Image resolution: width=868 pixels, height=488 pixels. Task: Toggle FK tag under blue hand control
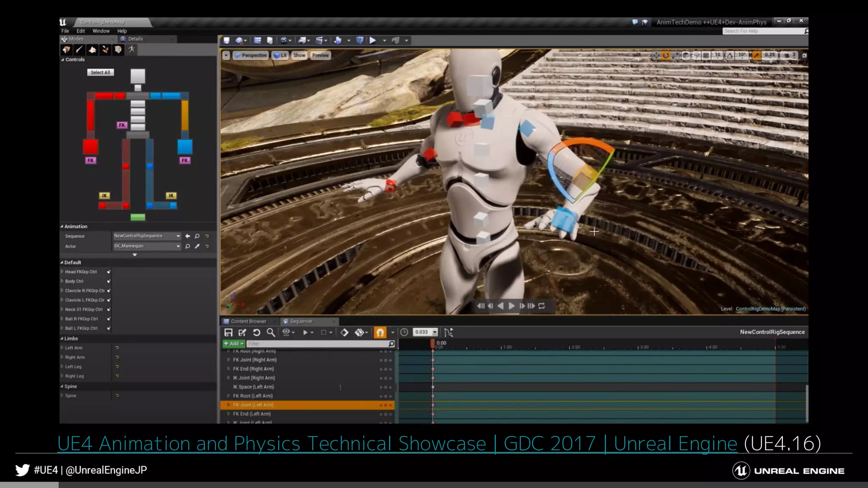pos(185,160)
